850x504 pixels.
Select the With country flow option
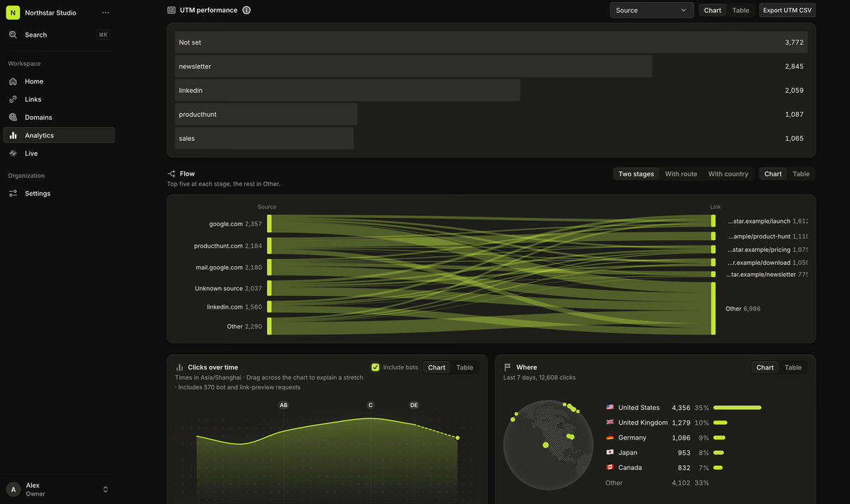pos(728,173)
